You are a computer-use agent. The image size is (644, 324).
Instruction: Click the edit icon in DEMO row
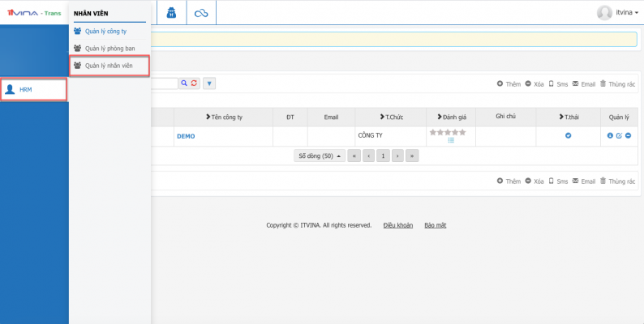(x=619, y=135)
